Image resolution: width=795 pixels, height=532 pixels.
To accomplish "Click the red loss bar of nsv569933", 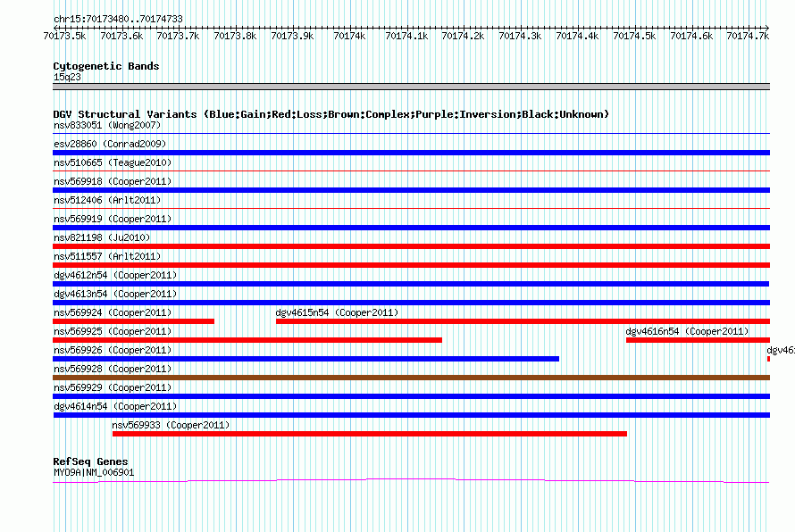I will 370,434.
